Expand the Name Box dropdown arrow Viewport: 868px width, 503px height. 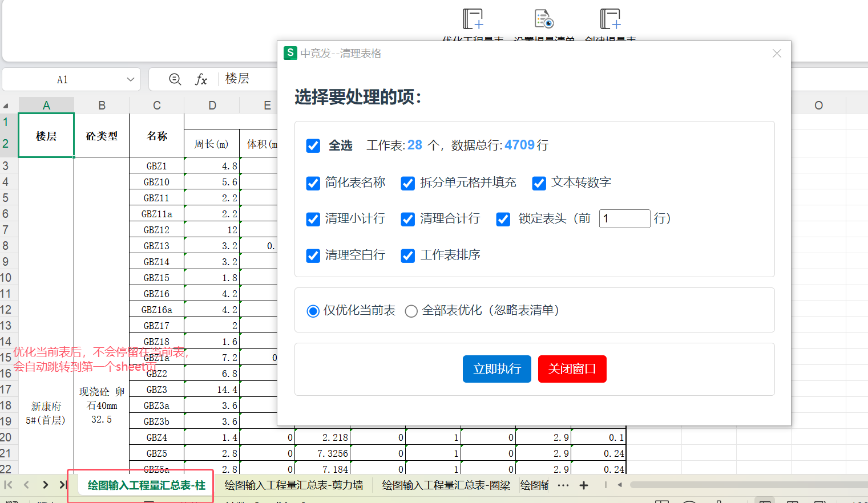pyautogui.click(x=130, y=79)
